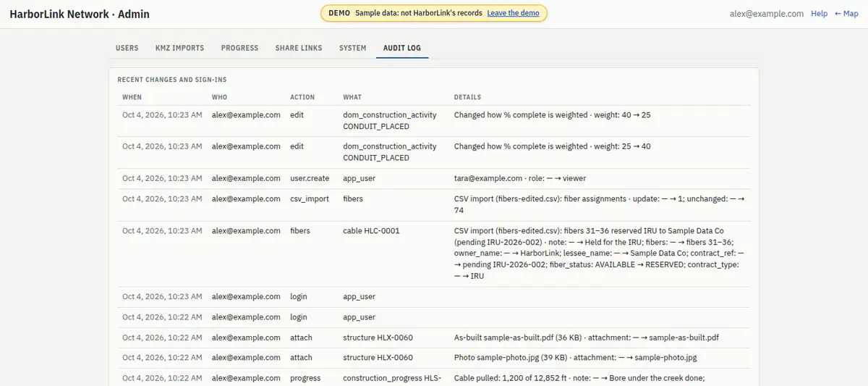
Task: Open the Users tab
Action: click(x=127, y=48)
